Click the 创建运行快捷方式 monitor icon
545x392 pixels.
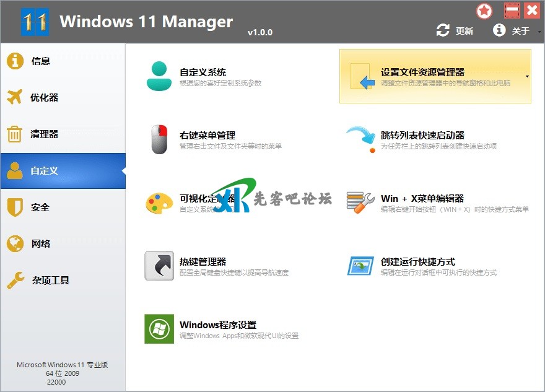coord(360,266)
